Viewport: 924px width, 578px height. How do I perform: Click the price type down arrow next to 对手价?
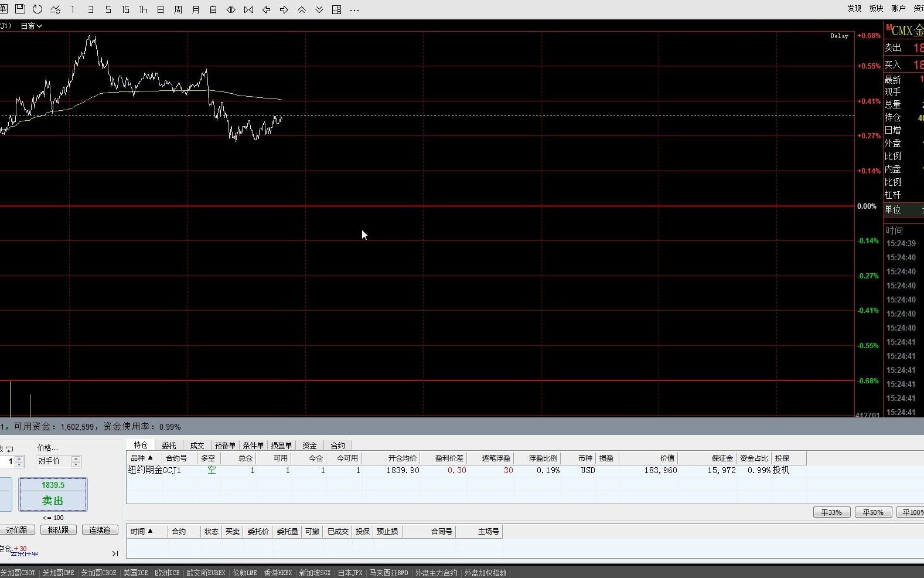(x=76, y=465)
